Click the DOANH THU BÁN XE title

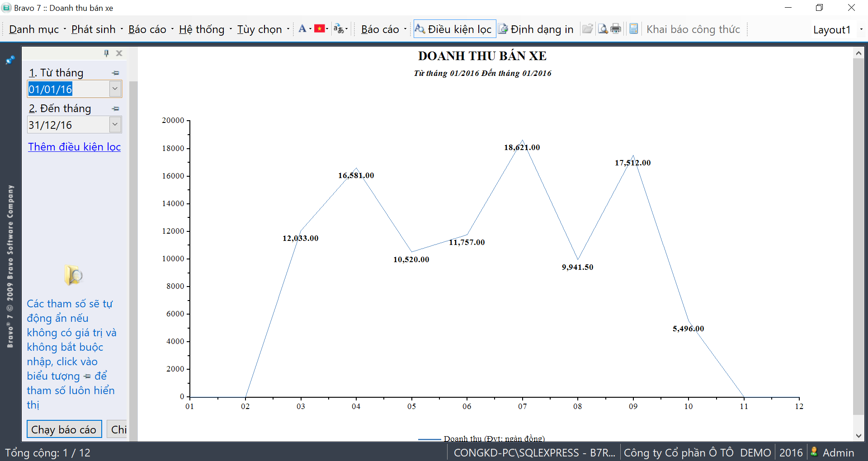coord(482,56)
